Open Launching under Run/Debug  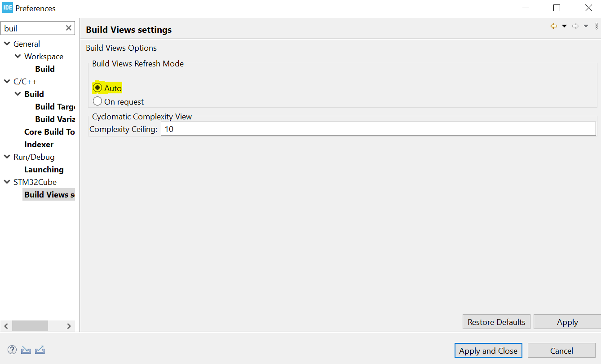point(44,169)
